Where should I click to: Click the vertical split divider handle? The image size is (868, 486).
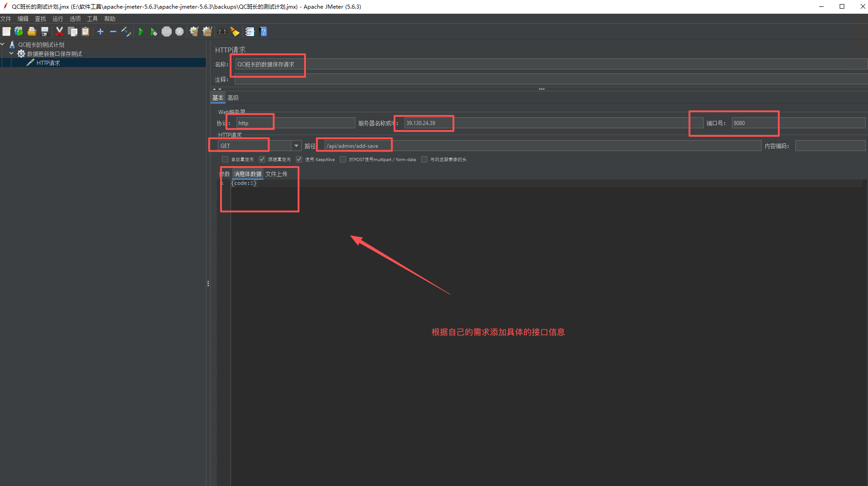[208, 283]
